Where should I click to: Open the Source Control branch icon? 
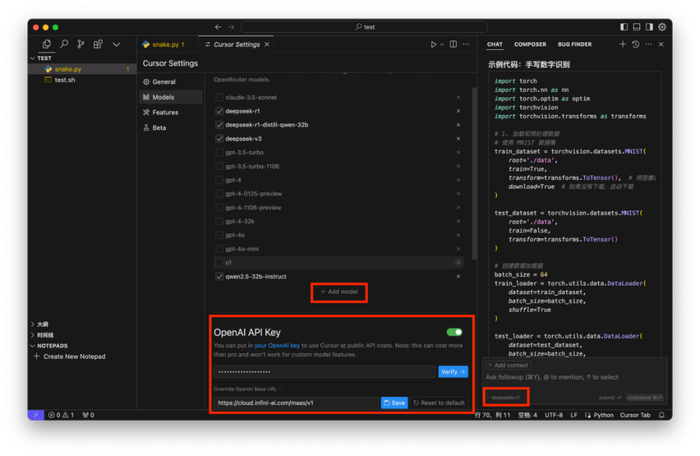pyautogui.click(x=81, y=44)
